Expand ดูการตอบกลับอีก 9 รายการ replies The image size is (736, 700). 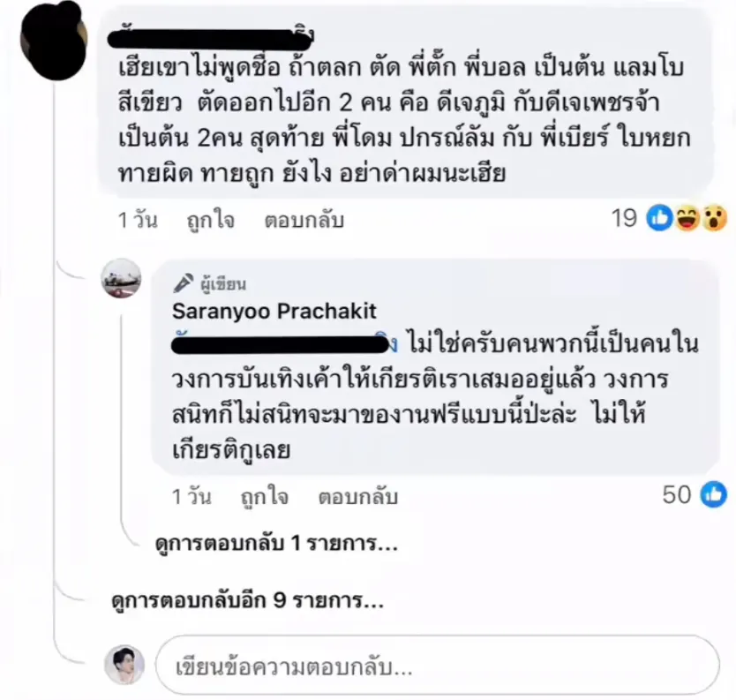point(247,599)
